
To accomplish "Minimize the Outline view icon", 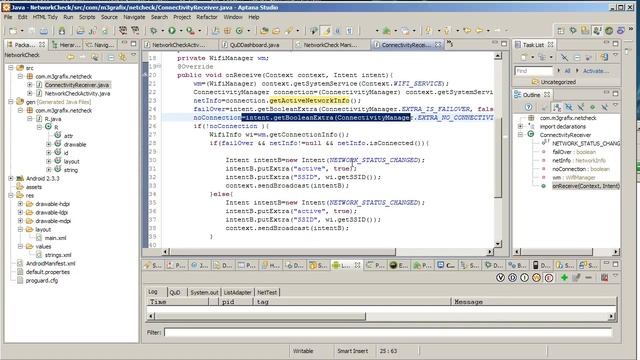I will (x=606, y=93).
